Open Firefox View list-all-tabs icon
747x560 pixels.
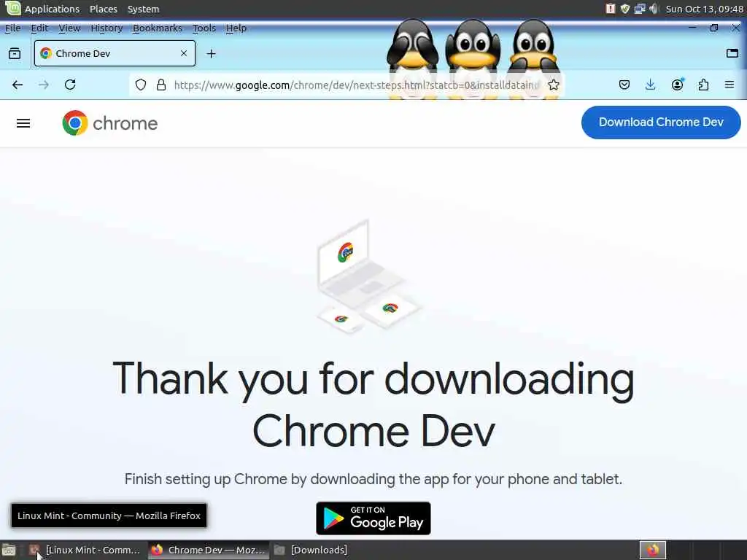[15, 53]
